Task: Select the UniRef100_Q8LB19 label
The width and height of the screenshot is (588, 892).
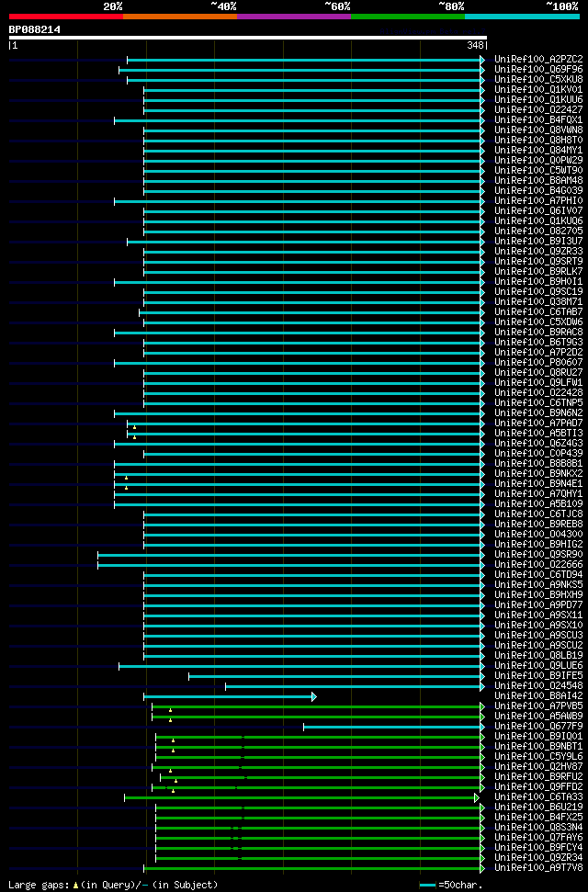Action: tap(538, 656)
